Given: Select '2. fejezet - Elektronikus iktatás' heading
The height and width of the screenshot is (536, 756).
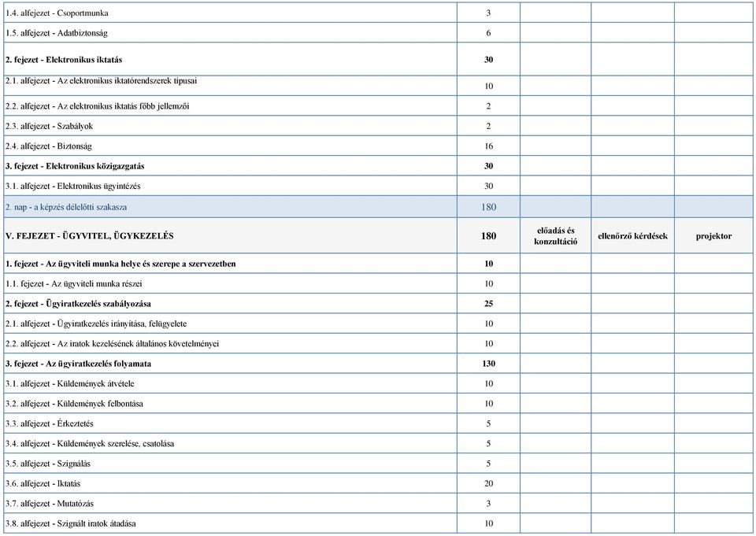Looking at the screenshot, I should click(x=64, y=60).
